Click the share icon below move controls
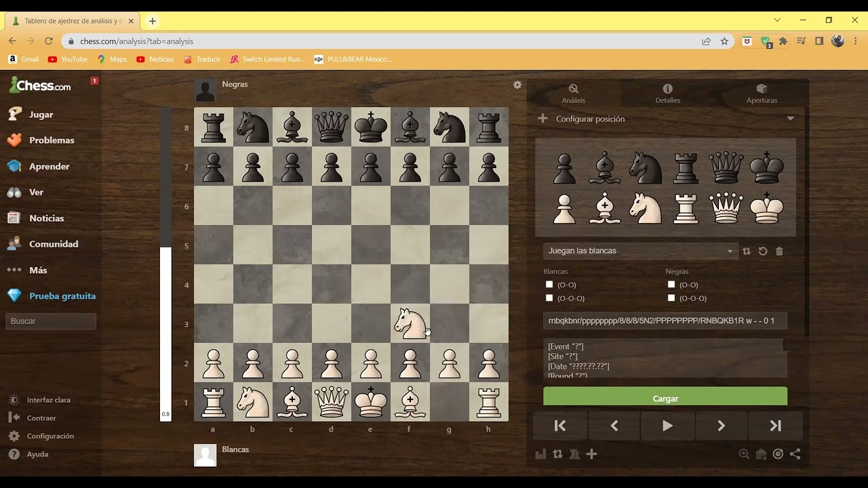This screenshot has height=488, width=868. pyautogui.click(x=795, y=454)
